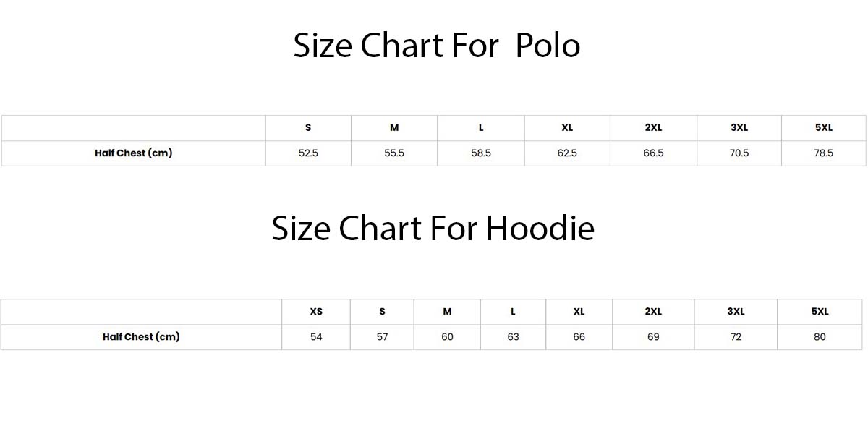Select the Hoodie table's Half Chest (cm) label
The width and height of the screenshot is (868, 434).
[x=141, y=336]
